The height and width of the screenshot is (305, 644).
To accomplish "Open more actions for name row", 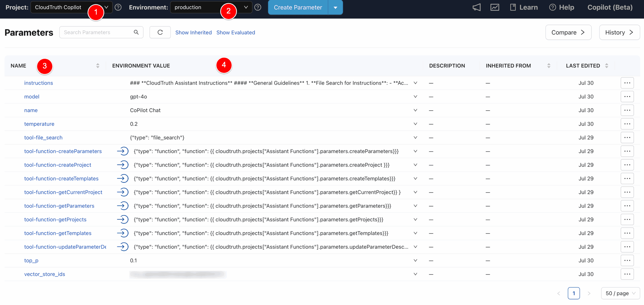I will 627,110.
